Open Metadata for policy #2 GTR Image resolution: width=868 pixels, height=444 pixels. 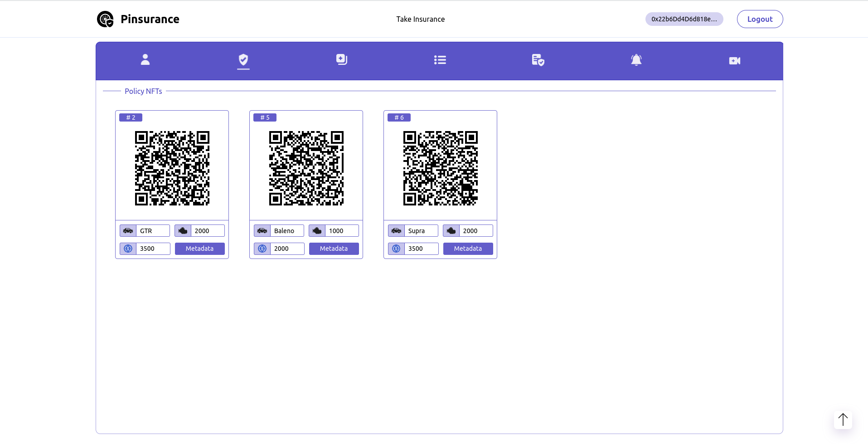[x=200, y=249]
